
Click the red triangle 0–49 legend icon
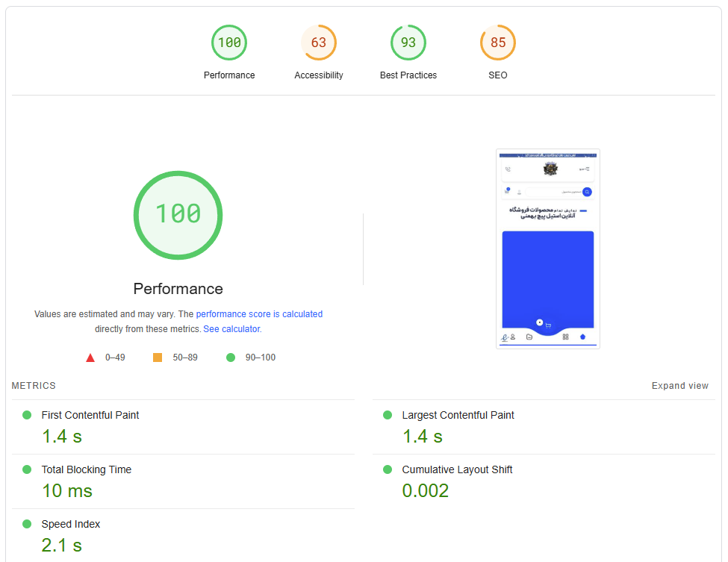click(x=90, y=358)
